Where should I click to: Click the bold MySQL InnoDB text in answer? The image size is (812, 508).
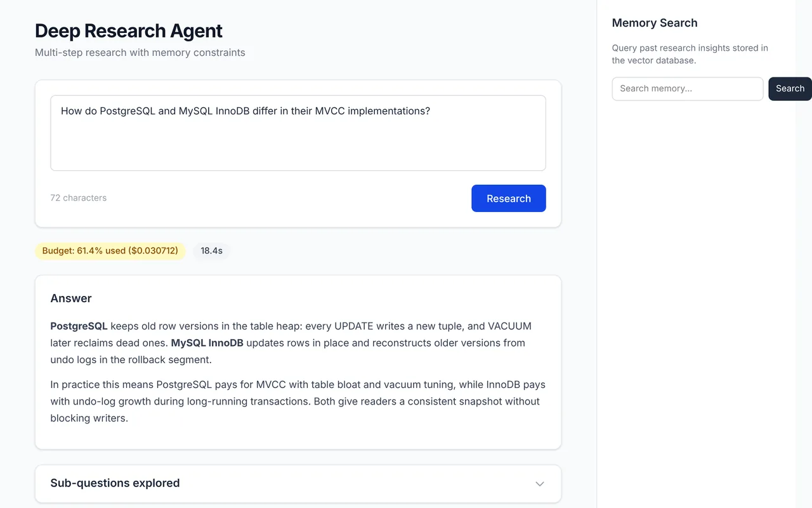207,343
